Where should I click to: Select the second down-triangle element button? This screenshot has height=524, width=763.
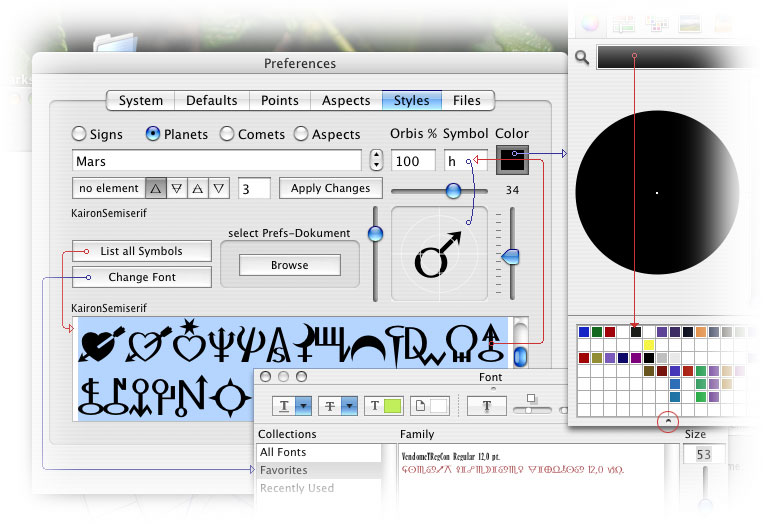coord(219,188)
